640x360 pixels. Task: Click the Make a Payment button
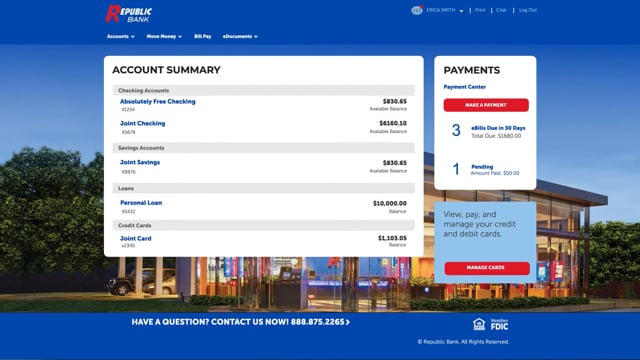(486, 105)
